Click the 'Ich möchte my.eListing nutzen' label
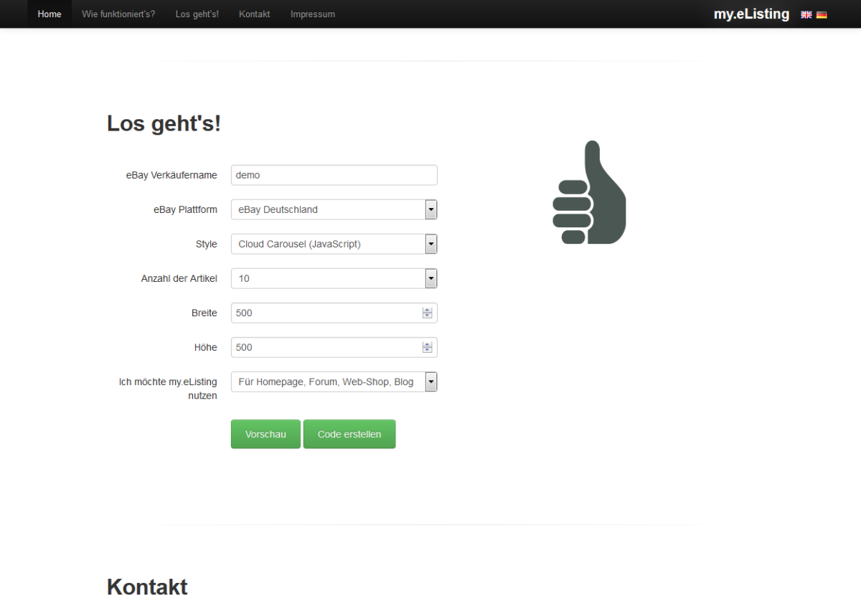This screenshot has width=861, height=616. pyautogui.click(x=168, y=389)
